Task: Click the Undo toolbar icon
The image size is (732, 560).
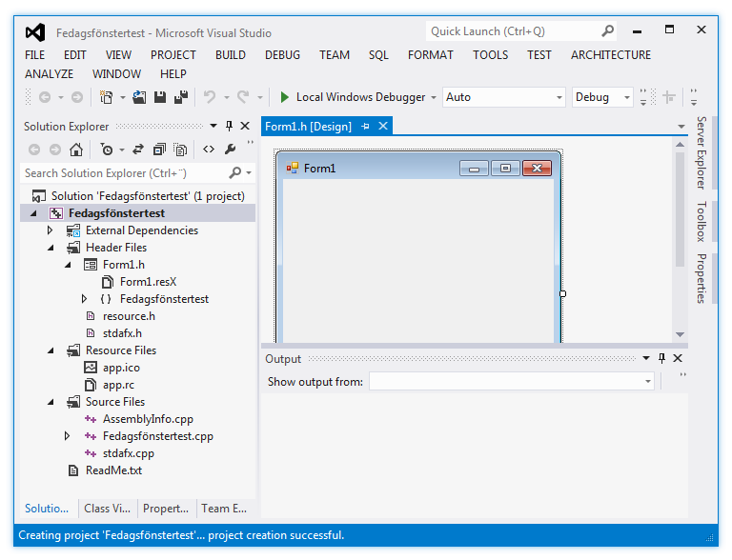Action: 210,97
